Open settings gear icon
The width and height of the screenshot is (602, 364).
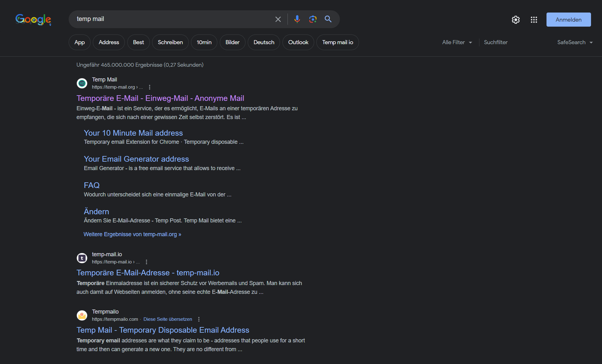pyautogui.click(x=515, y=20)
